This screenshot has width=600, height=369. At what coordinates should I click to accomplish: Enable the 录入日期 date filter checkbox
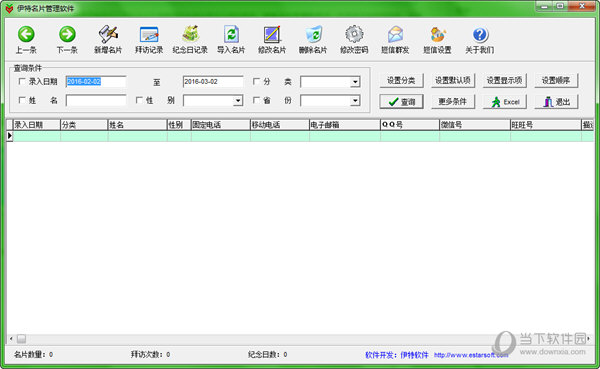point(22,81)
